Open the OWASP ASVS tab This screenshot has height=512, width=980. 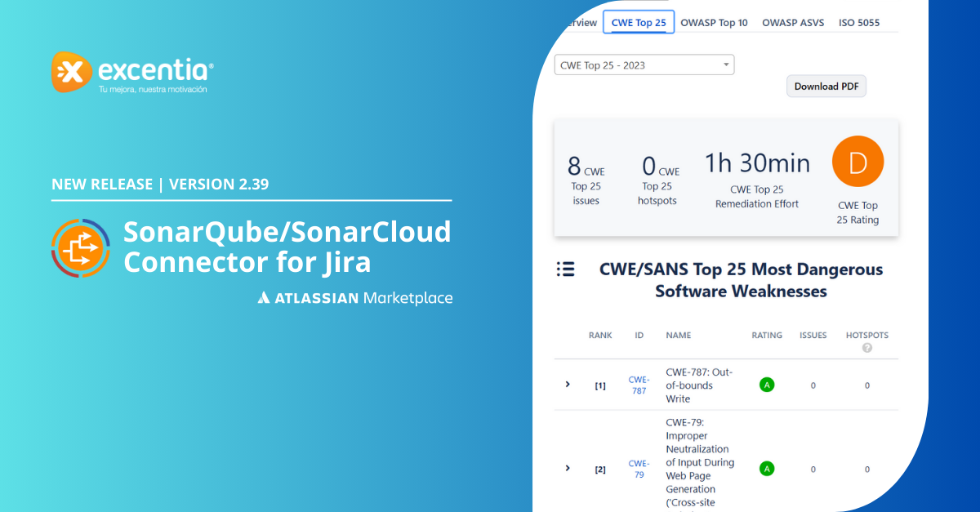pos(793,23)
